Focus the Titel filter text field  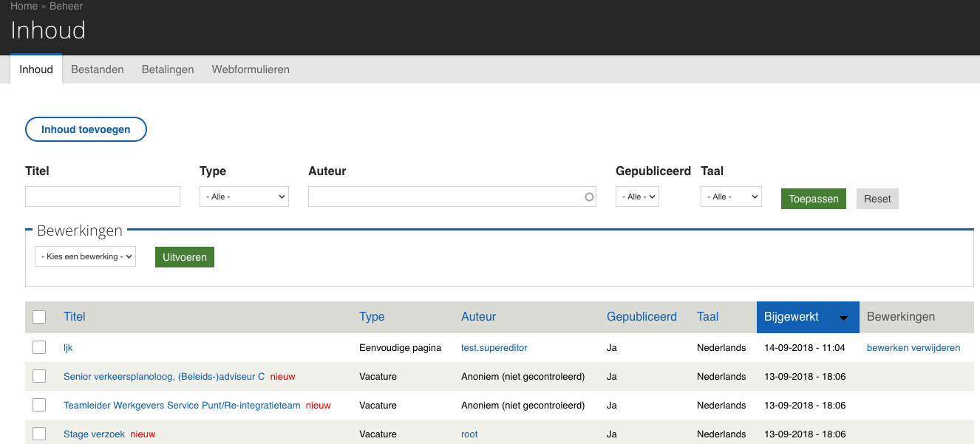pyautogui.click(x=103, y=197)
